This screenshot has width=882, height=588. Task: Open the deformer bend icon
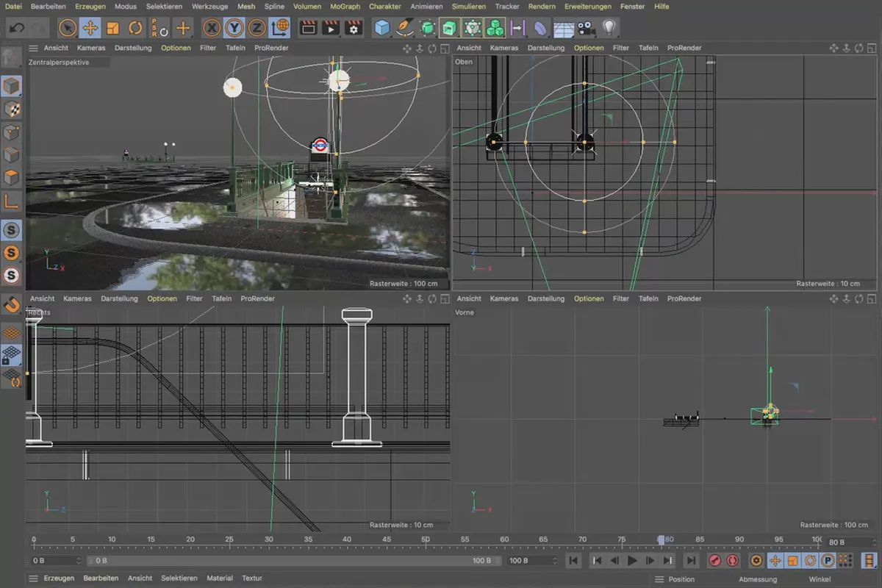[x=540, y=28]
